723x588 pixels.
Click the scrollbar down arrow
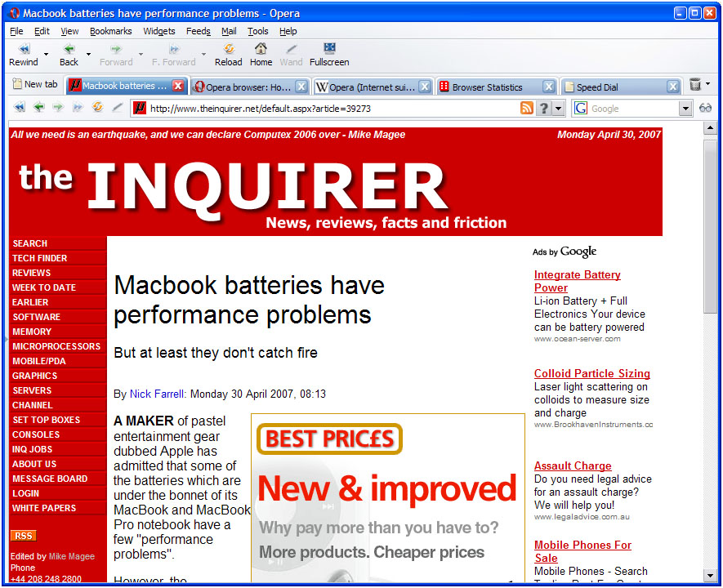pos(710,575)
